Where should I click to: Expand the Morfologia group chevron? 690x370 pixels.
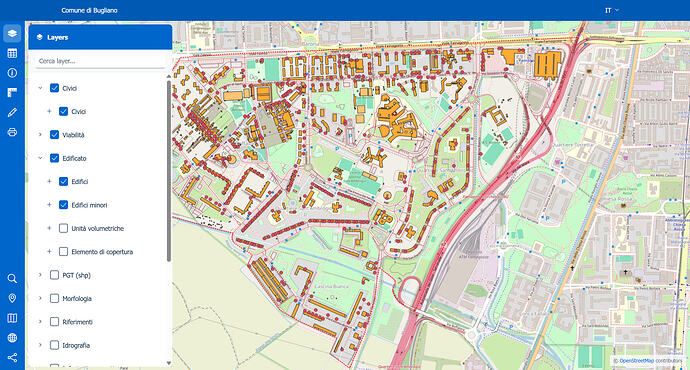pos(40,298)
